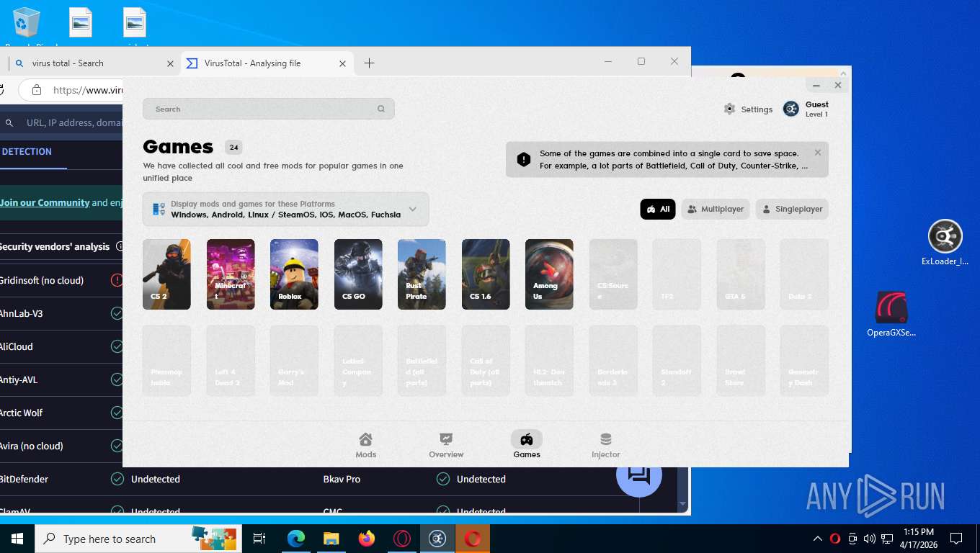980x553 pixels.
Task: Launch Microsoft Edge from taskbar
Action: 296,539
